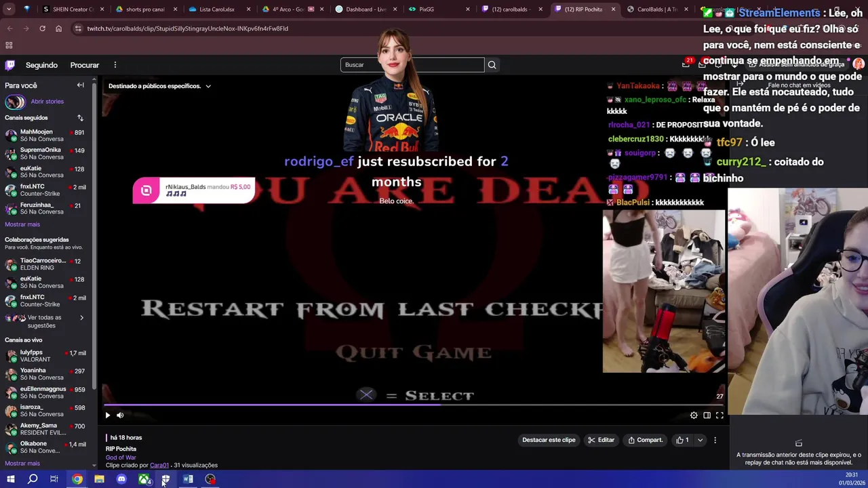Switch to Dashboard - Live tab
868x488 pixels.
point(366,9)
